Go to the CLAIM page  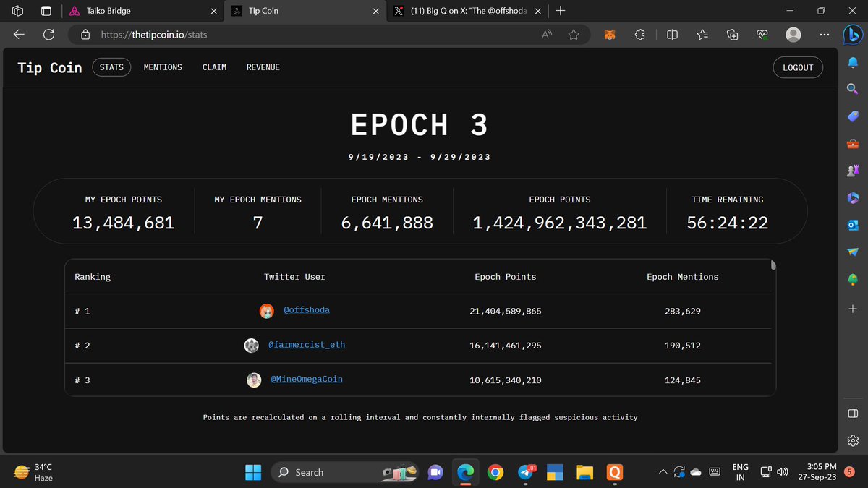pyautogui.click(x=214, y=67)
